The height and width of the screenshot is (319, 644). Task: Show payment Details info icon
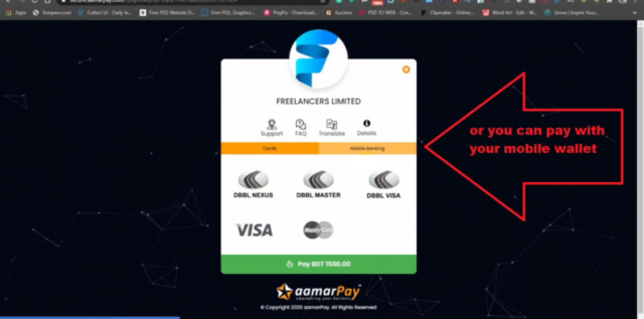(x=366, y=128)
